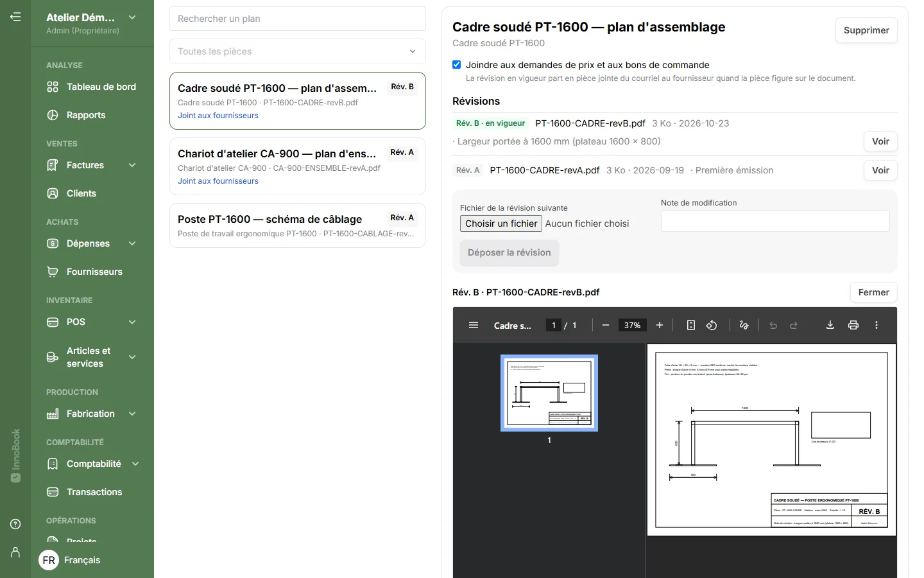Open the Atelier company switcher

click(x=92, y=23)
